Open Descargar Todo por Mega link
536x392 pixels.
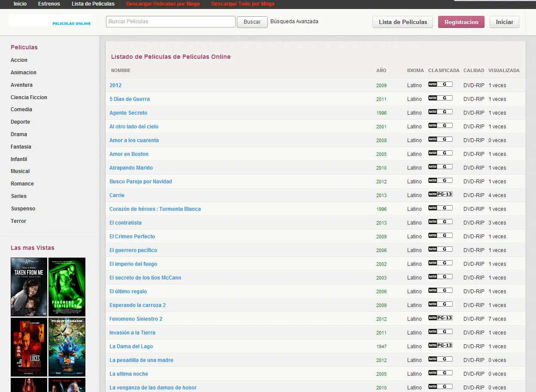click(x=243, y=4)
